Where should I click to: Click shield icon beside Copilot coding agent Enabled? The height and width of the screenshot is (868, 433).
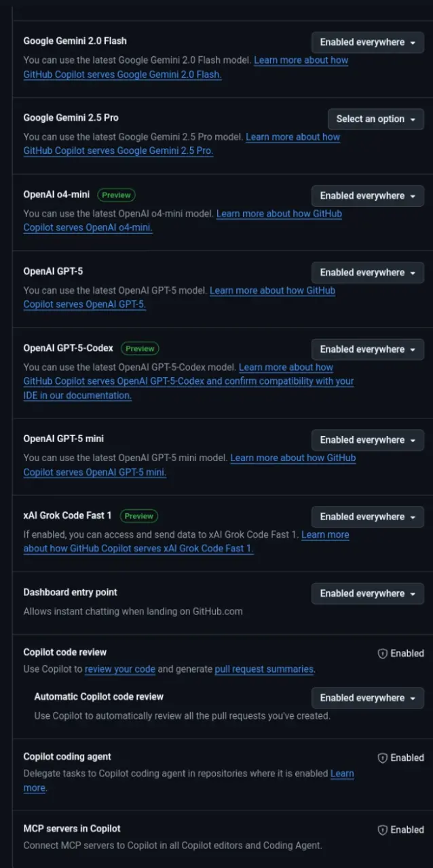(383, 758)
